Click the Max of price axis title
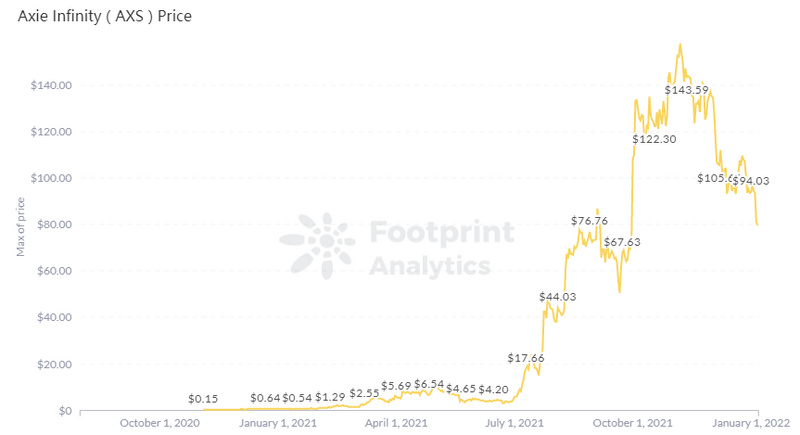 click(20, 227)
